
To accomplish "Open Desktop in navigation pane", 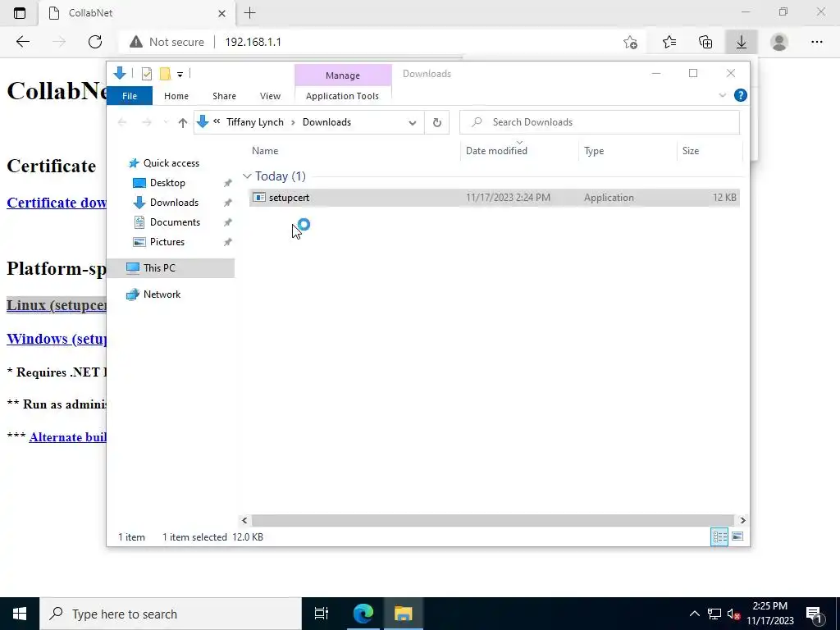I will (167, 183).
